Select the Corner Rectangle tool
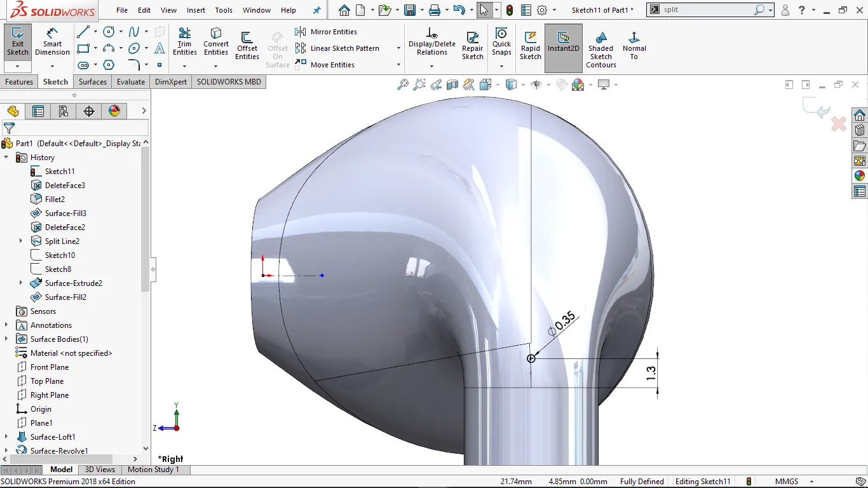 (83, 48)
